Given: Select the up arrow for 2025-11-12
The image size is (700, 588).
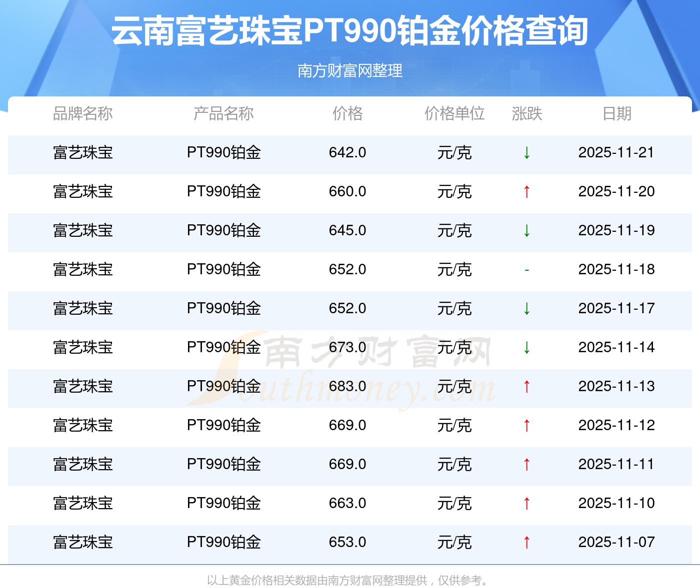Looking at the screenshot, I should [526, 426].
